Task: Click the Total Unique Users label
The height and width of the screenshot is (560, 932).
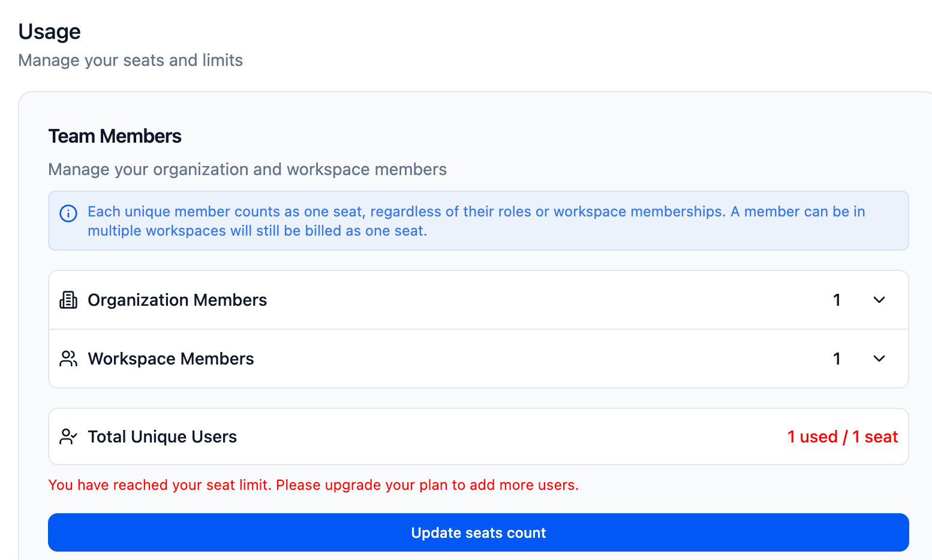Action: click(x=163, y=436)
